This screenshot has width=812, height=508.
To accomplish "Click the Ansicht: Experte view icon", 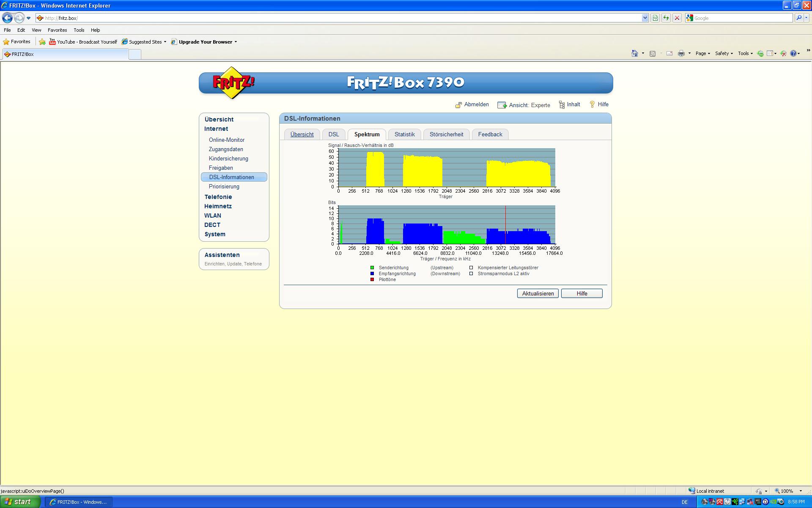I will 502,105.
